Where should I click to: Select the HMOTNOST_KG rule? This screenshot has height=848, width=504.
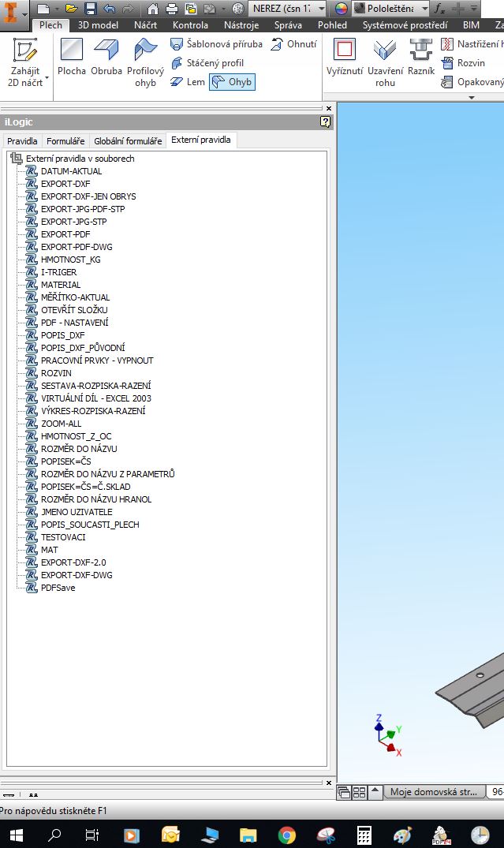(70, 260)
